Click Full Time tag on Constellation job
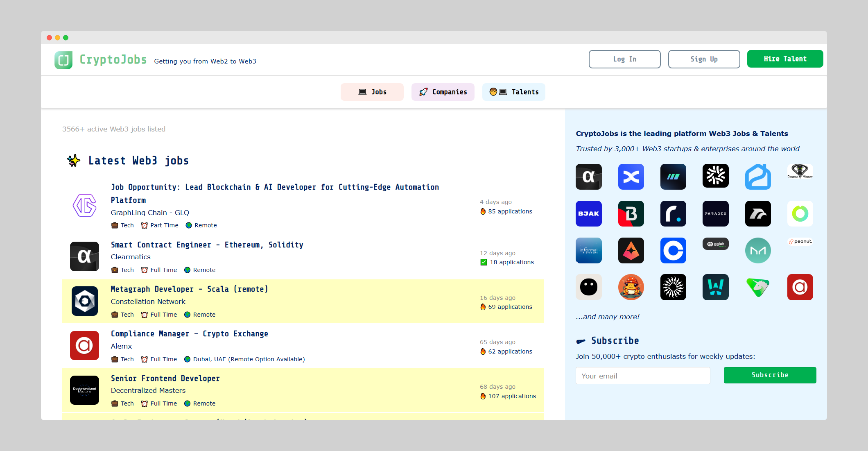The height and width of the screenshot is (451, 868). pyautogui.click(x=159, y=315)
